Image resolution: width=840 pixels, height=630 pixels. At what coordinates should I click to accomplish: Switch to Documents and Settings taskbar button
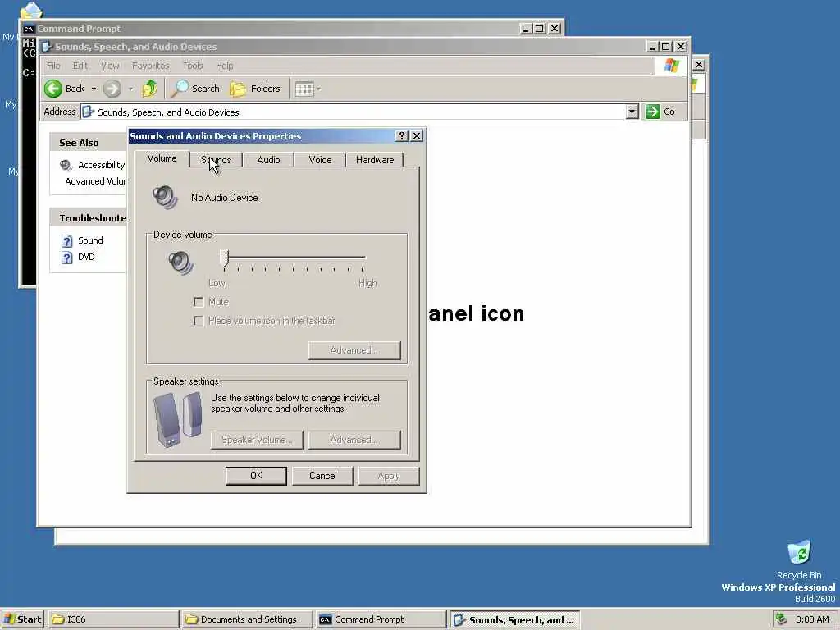pos(247,619)
